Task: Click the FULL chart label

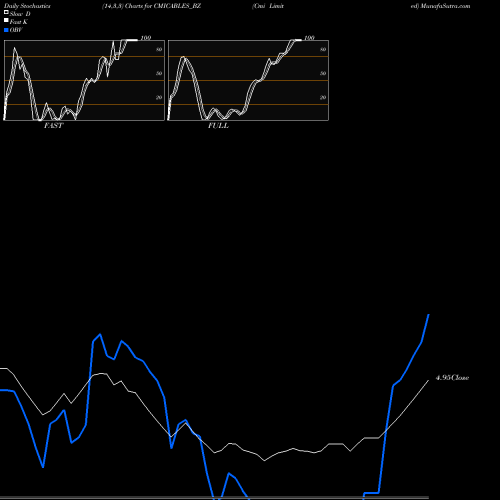Action: (x=218, y=126)
